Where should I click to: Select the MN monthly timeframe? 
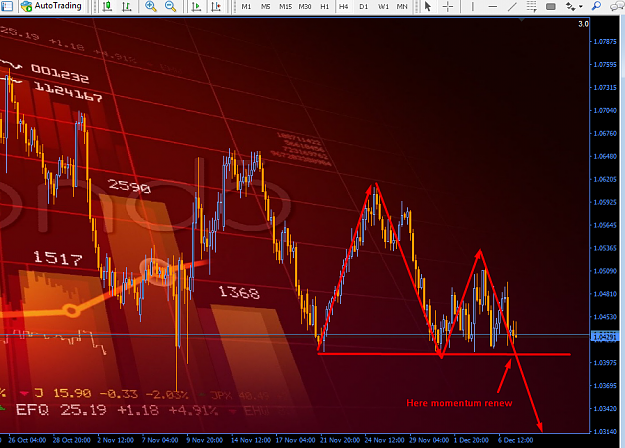tap(402, 6)
